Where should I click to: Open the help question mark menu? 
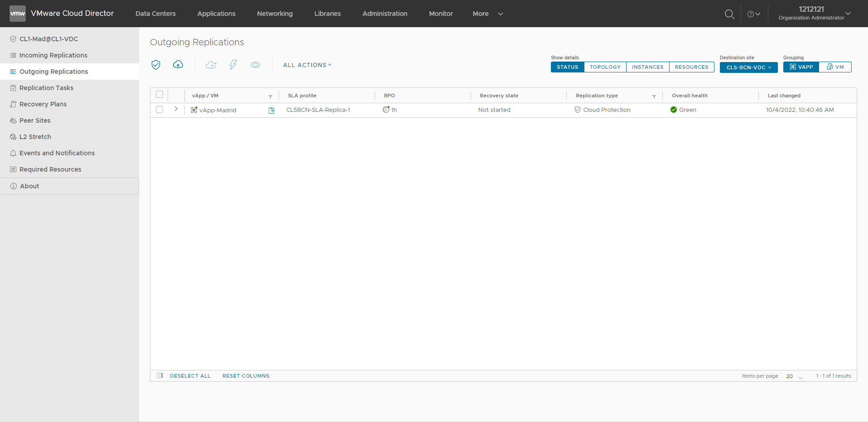[x=754, y=14]
